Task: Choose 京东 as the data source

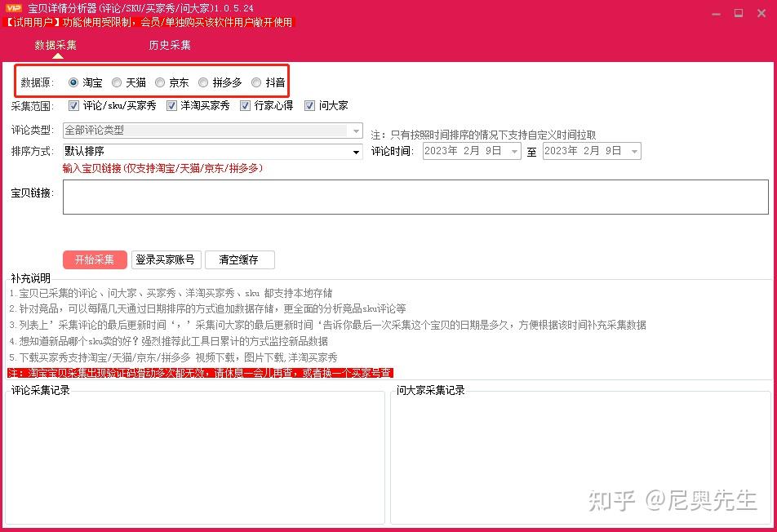Action: [x=160, y=82]
